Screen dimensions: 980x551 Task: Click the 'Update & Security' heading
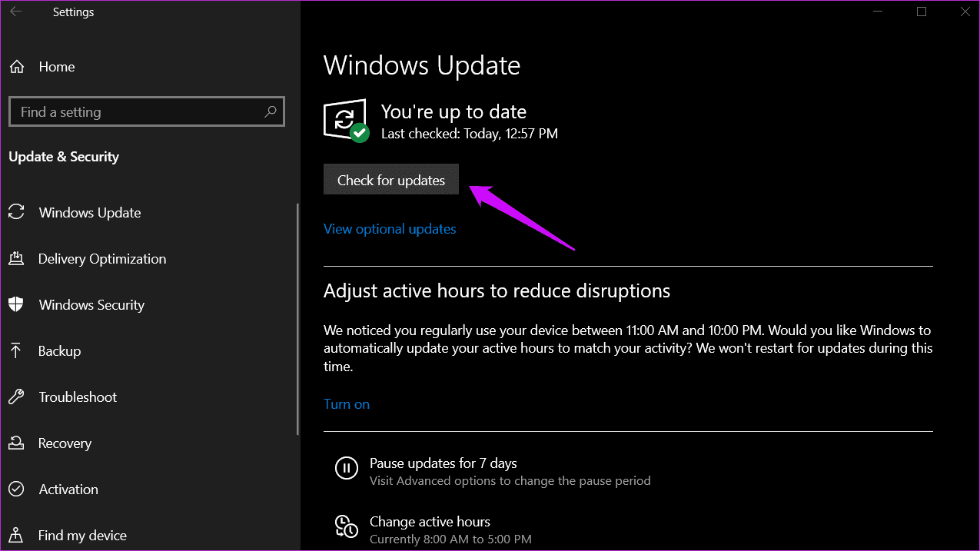pyautogui.click(x=64, y=157)
